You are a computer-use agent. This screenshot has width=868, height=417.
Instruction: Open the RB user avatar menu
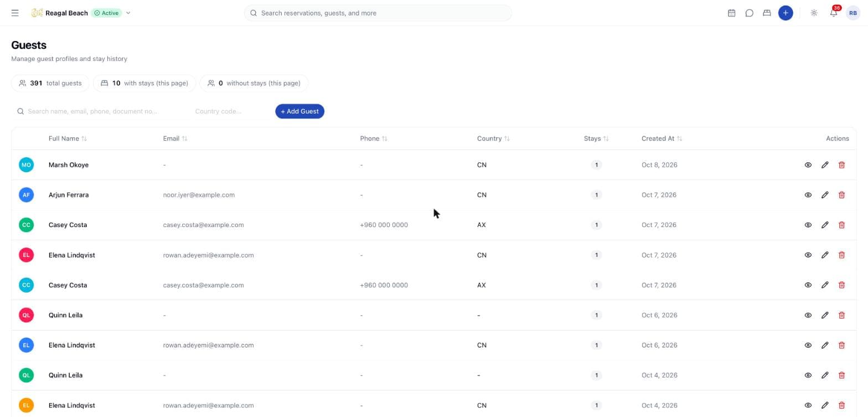(852, 13)
